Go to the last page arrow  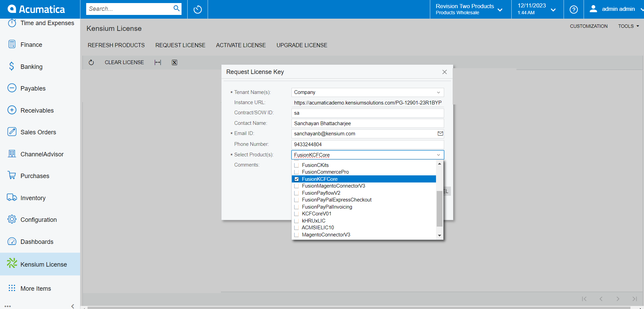coord(635,299)
